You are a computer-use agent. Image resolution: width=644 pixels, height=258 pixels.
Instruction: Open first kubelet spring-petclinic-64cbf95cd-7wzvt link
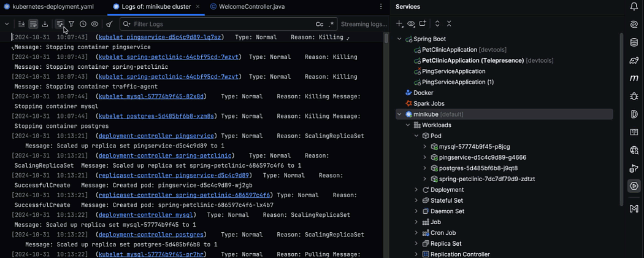pyautogui.click(x=170, y=57)
